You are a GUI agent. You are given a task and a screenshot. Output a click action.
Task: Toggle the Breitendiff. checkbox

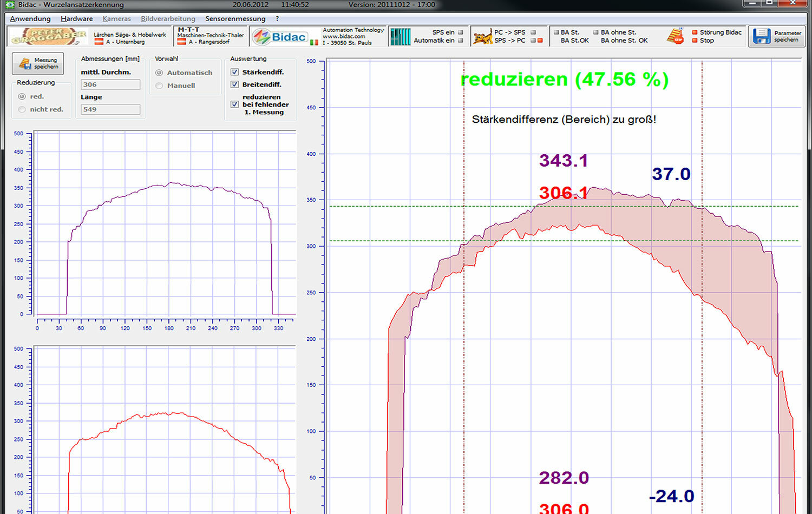tap(234, 84)
